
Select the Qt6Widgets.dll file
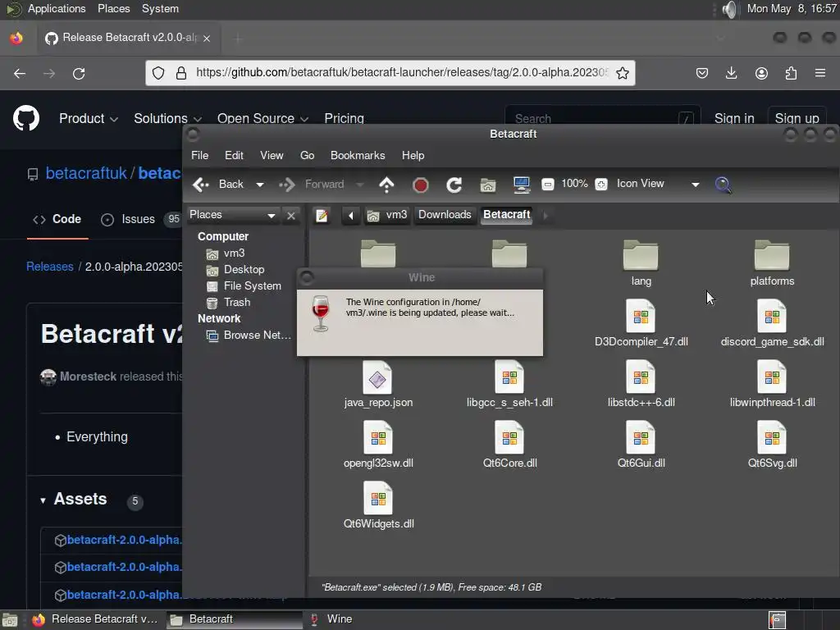378,505
